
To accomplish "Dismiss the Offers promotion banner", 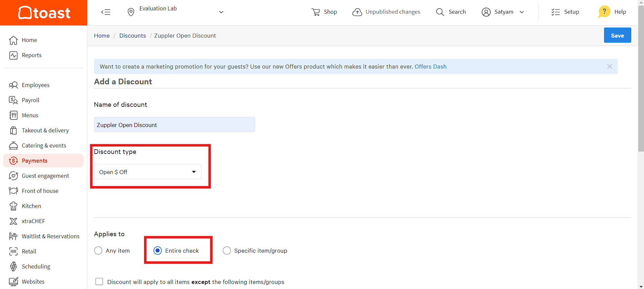I will [610, 67].
